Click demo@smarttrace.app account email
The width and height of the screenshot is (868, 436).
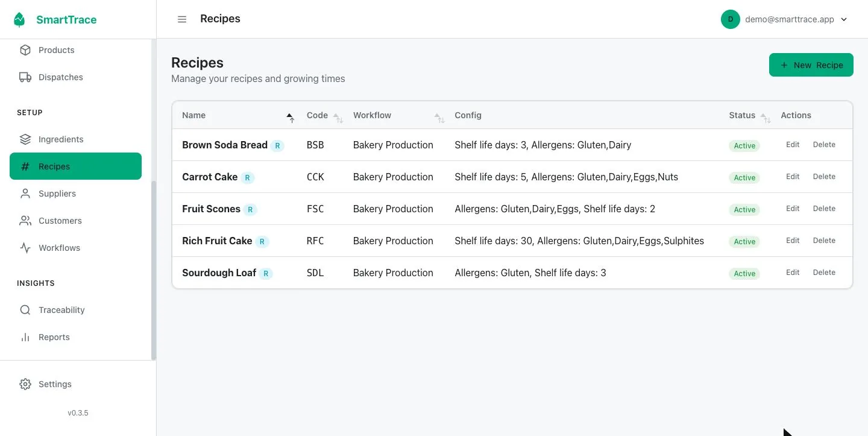[x=790, y=19]
